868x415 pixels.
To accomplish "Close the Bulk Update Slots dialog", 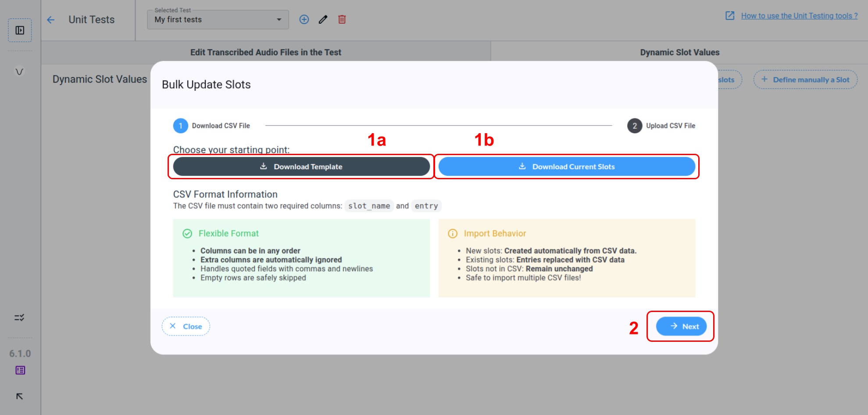I will tap(186, 326).
